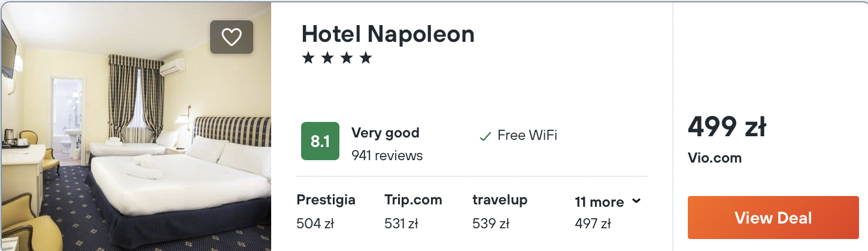Click the green 8.1 rating badge
This screenshot has height=251, width=868.
point(320,142)
